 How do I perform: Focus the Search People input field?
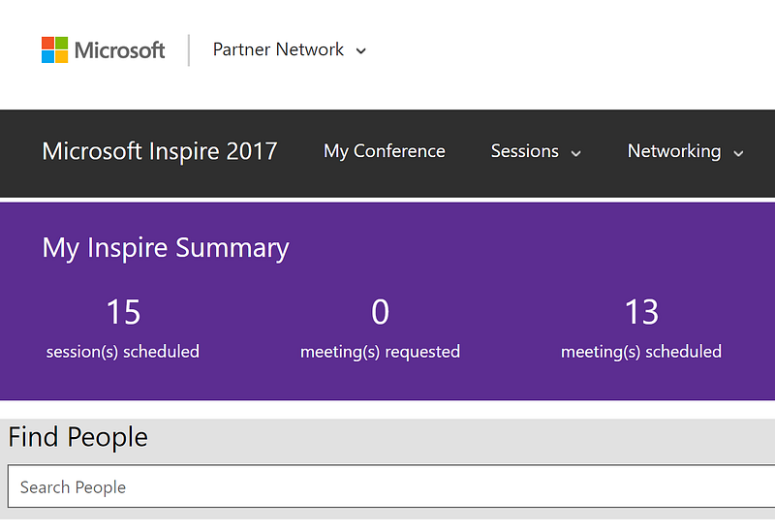(x=391, y=486)
